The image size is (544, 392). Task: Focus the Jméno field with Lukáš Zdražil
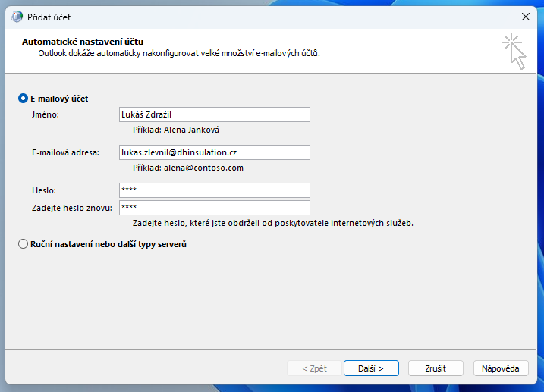click(x=215, y=114)
